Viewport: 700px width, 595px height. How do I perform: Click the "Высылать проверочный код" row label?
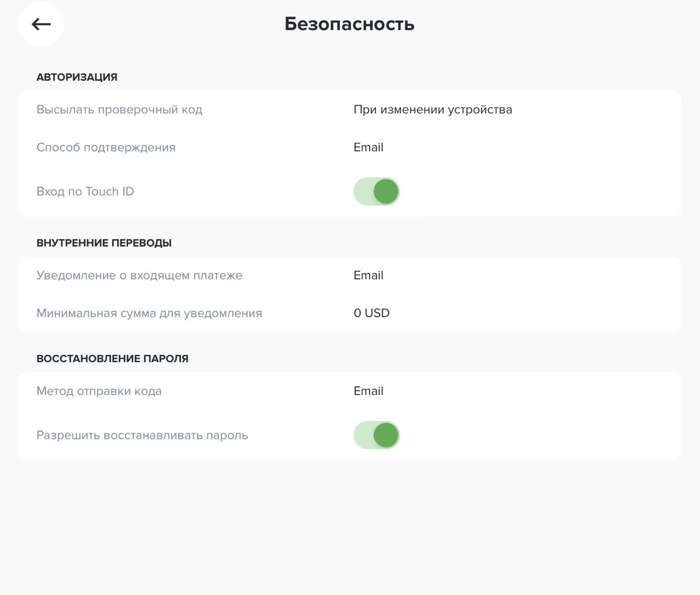coord(119,109)
